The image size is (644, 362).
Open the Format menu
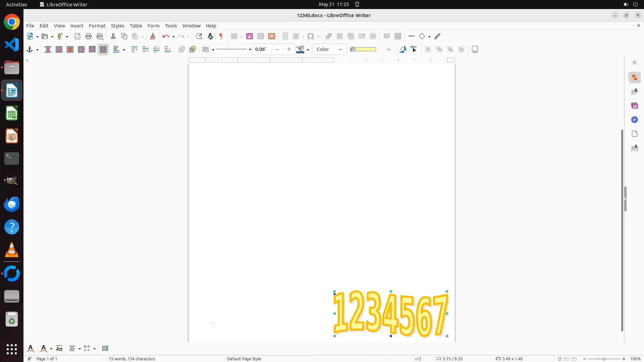97,26
